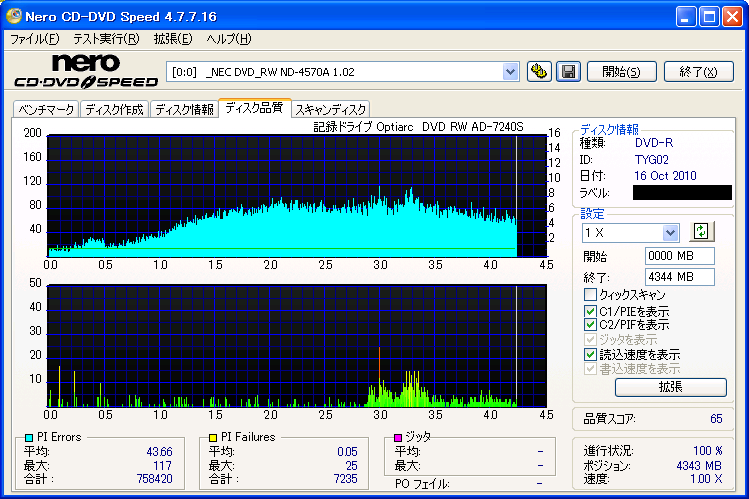The width and height of the screenshot is (749, 499).
Task: Click the PI Failures graph area
Action: [x=297, y=346]
